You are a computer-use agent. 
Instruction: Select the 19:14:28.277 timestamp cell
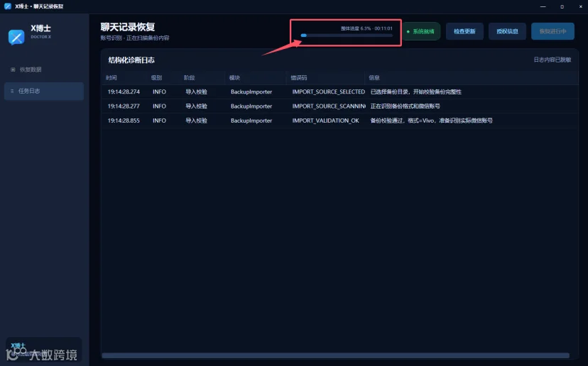124,106
